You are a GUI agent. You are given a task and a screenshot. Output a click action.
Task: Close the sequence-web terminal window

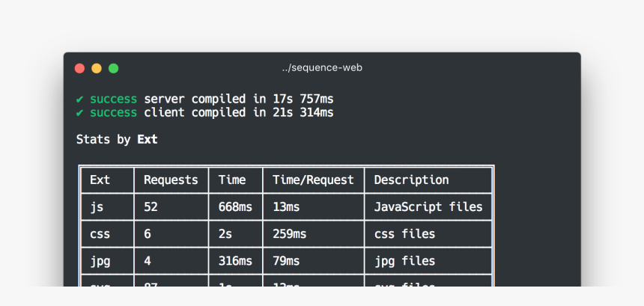[79, 68]
